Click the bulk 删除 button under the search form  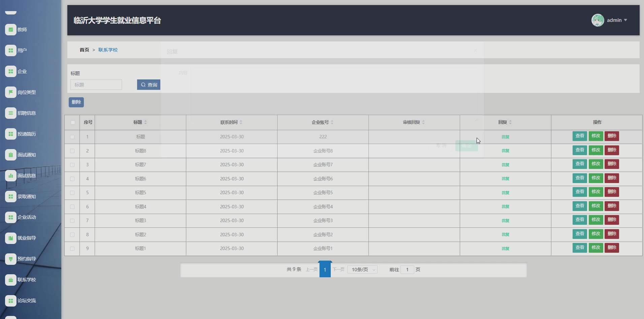click(x=76, y=102)
